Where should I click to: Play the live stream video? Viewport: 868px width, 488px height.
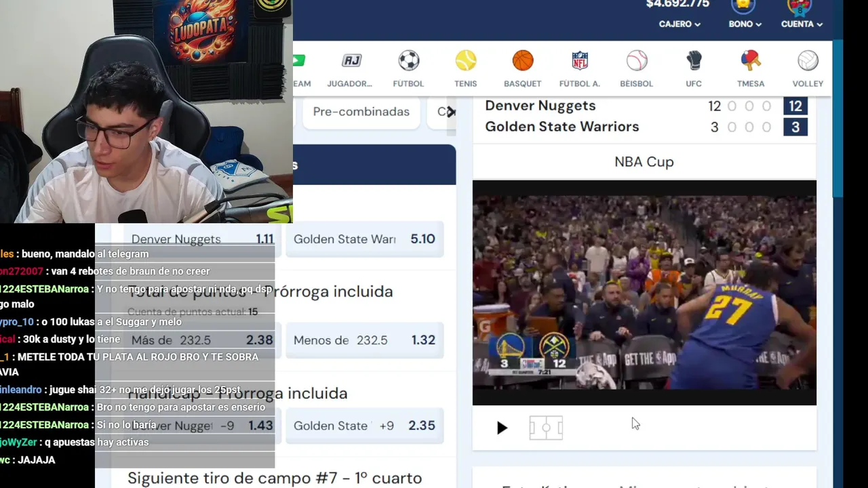coord(502,428)
